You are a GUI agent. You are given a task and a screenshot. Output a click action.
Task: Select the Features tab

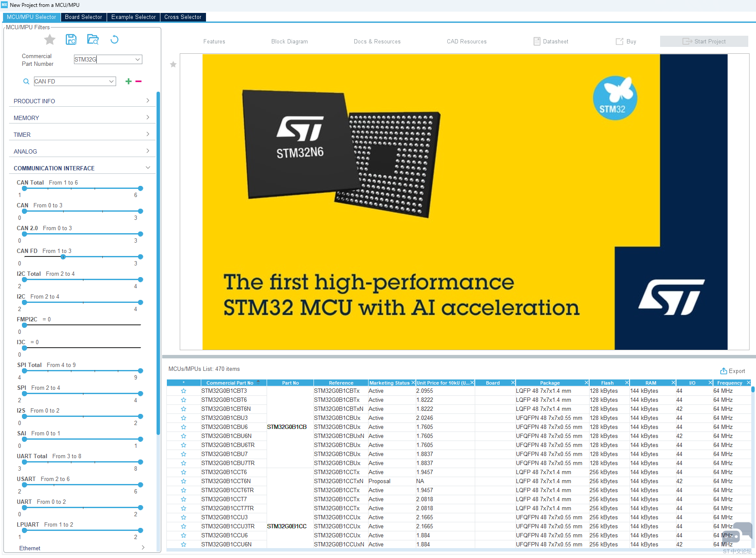214,42
